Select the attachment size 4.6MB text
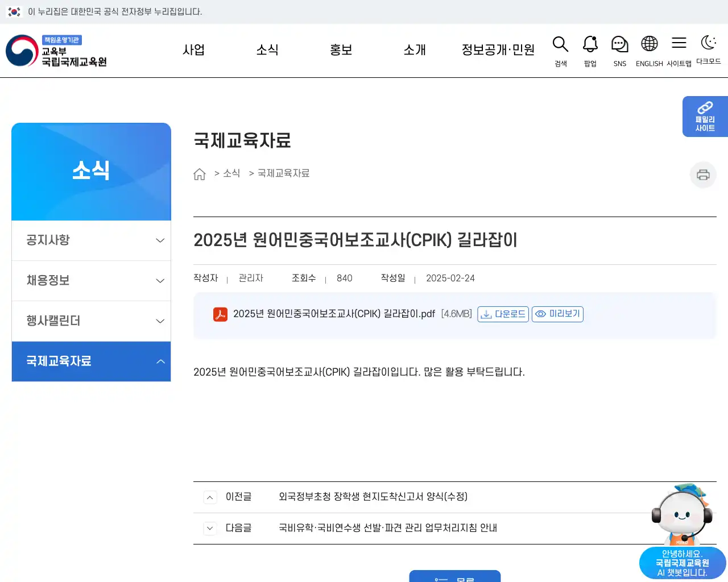The width and height of the screenshot is (728, 582). pyautogui.click(x=457, y=314)
